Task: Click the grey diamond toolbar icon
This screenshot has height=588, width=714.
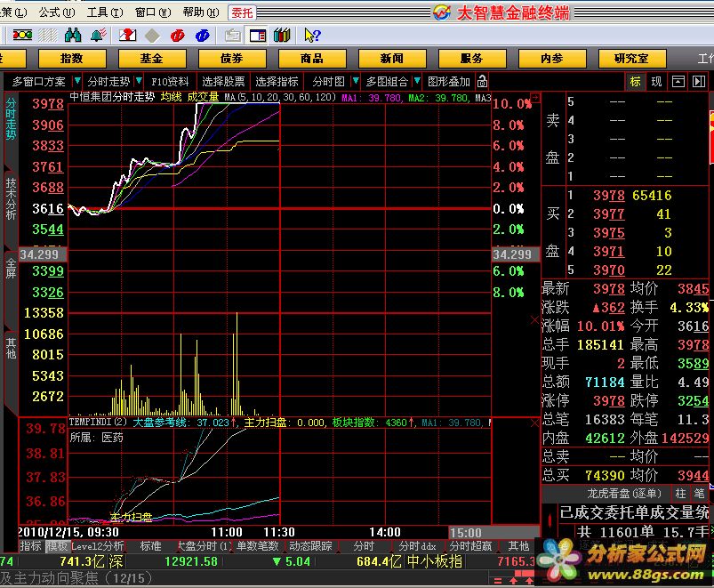Action: coord(152,36)
